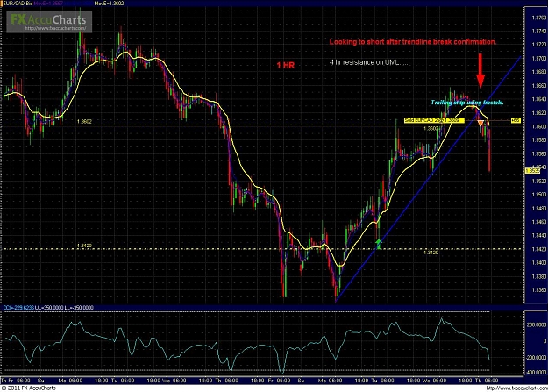The image size is (548, 392).
Task: Click the yellow 'Sold EURCAD 2 @ 1.3609' order label
Action: (x=434, y=120)
